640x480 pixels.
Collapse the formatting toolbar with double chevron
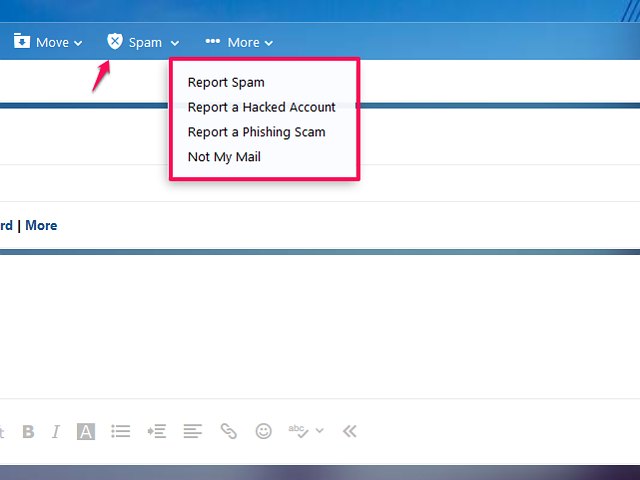click(x=349, y=432)
